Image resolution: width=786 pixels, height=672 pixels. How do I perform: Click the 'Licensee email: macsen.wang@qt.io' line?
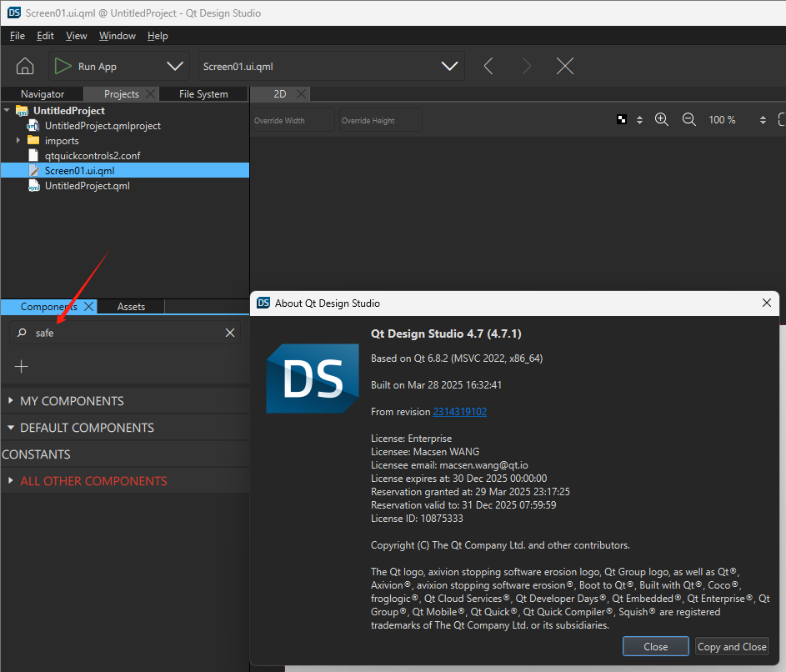(449, 465)
